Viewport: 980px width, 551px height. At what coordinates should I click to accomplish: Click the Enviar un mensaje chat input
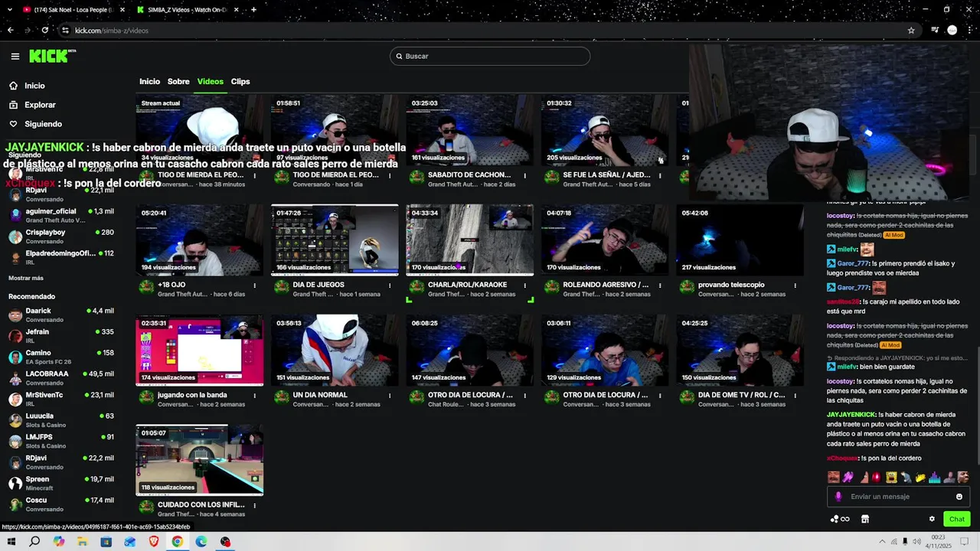(899, 497)
